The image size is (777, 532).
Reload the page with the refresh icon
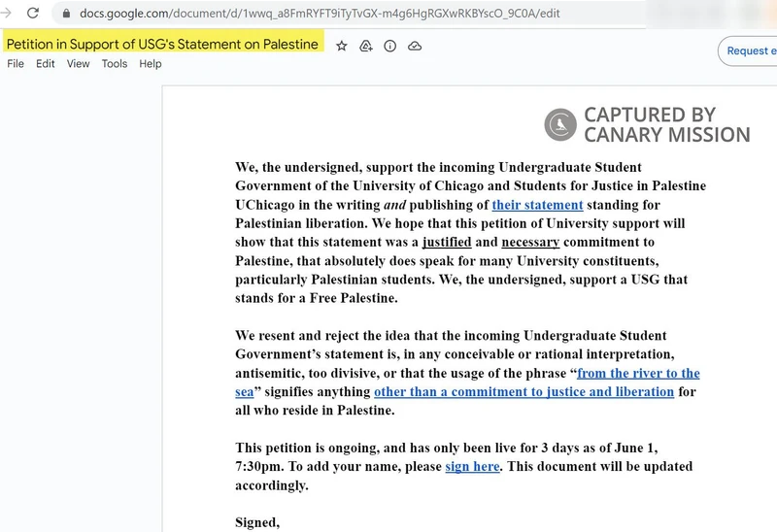(x=33, y=13)
